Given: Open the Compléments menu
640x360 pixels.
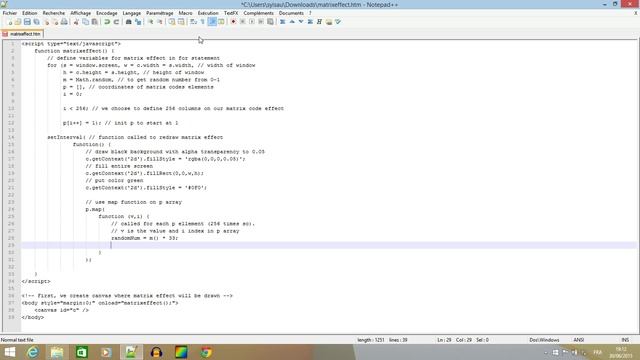Looking at the screenshot, I should click(x=258, y=13).
